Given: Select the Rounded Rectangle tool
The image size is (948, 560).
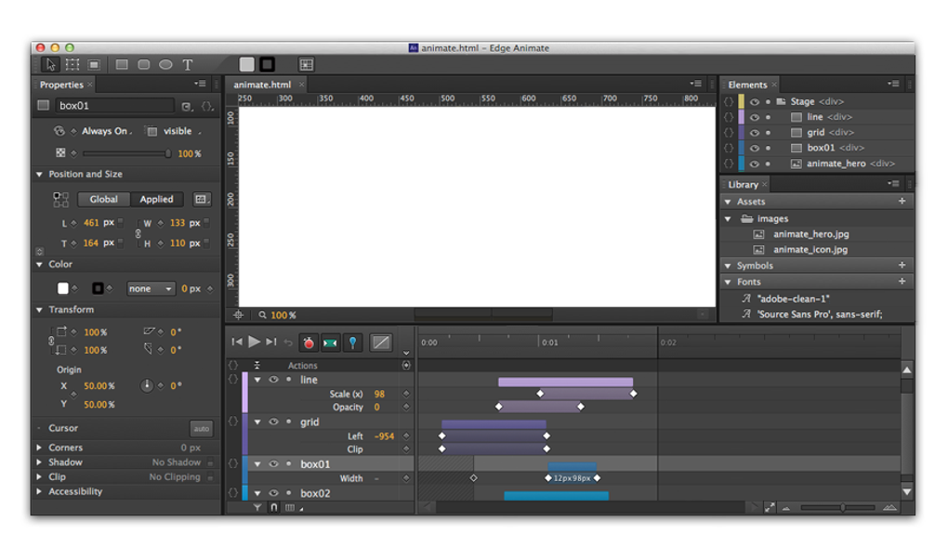Looking at the screenshot, I should pyautogui.click(x=144, y=64).
